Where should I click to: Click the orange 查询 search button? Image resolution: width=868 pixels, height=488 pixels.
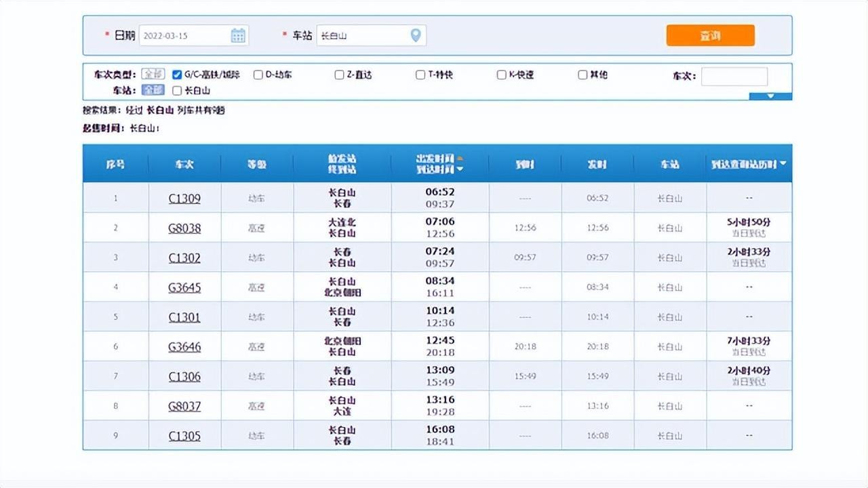coord(710,36)
